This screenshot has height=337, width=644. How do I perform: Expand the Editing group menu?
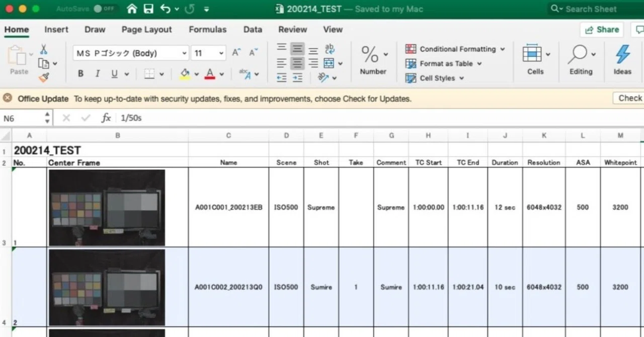[581, 59]
